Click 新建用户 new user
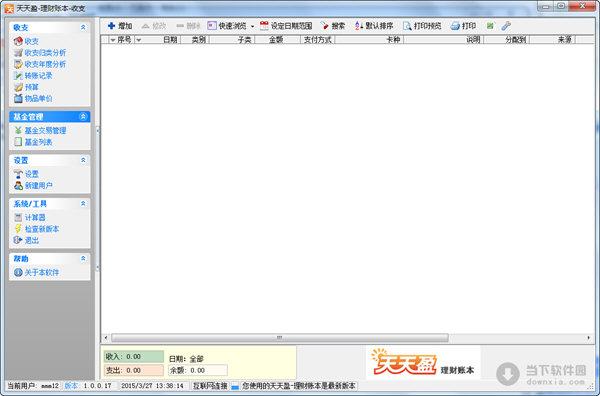The height and width of the screenshot is (396, 600). click(33, 186)
